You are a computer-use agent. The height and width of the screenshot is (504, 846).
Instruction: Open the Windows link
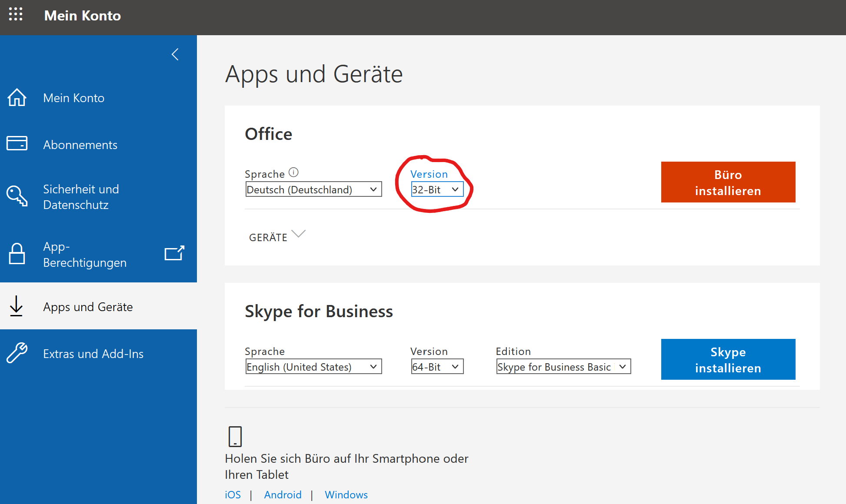point(346,495)
